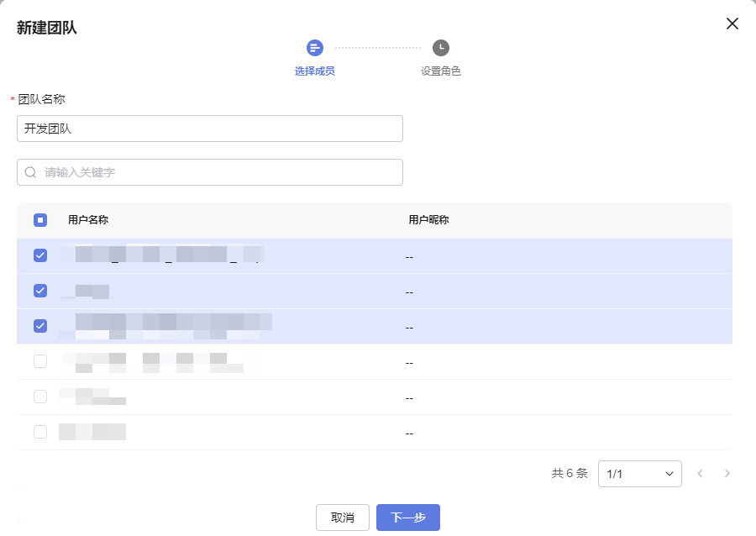Viewport: 756px width, 536px height.
Task: Focus the 团队名称 input field
Action: [210, 129]
